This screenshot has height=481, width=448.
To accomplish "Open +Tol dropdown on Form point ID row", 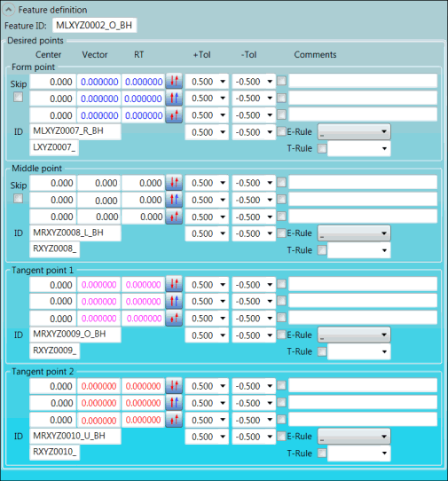I will (x=207, y=132).
